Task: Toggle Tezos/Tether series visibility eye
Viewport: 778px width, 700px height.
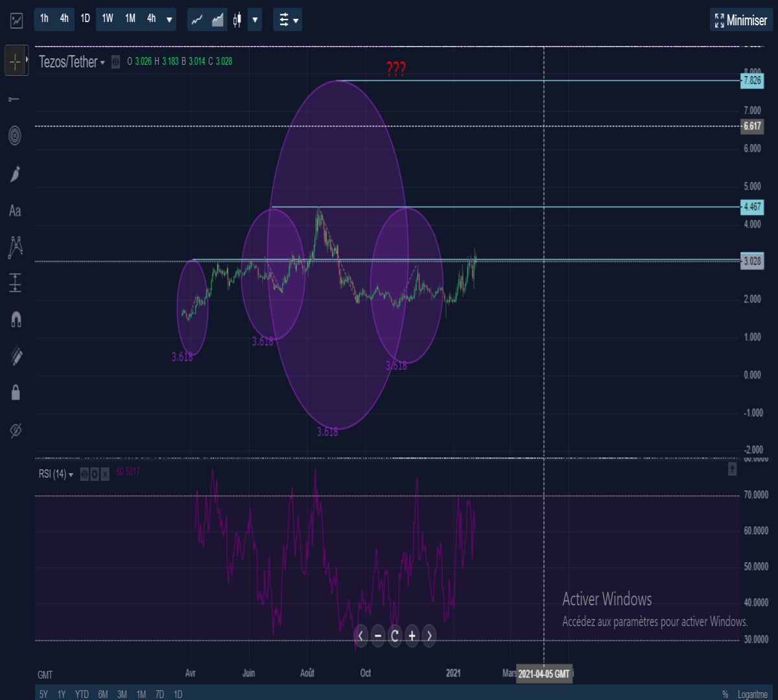Action: click(115, 62)
